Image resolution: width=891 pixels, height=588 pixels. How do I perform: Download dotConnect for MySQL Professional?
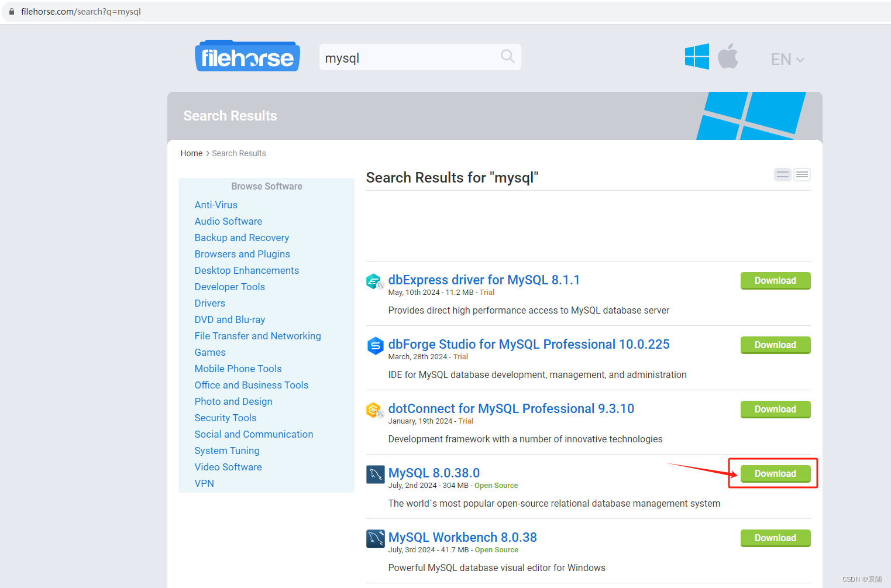point(775,410)
